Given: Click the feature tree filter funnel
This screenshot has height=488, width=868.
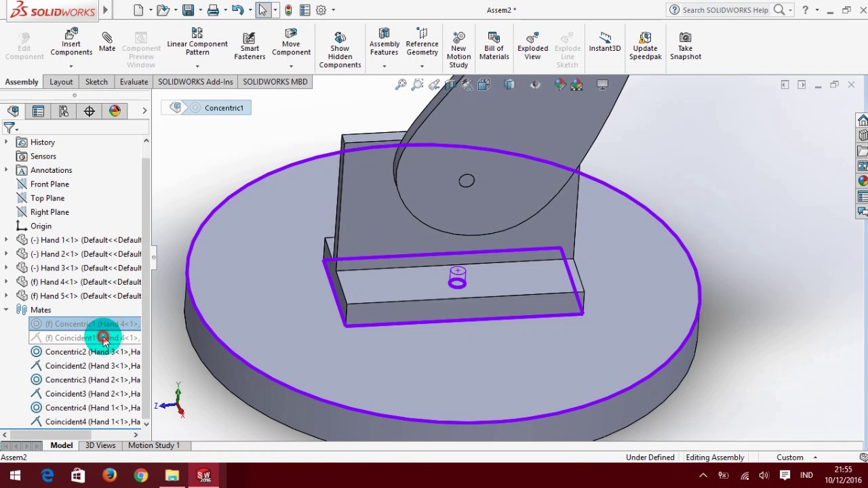Looking at the screenshot, I should tap(9, 127).
